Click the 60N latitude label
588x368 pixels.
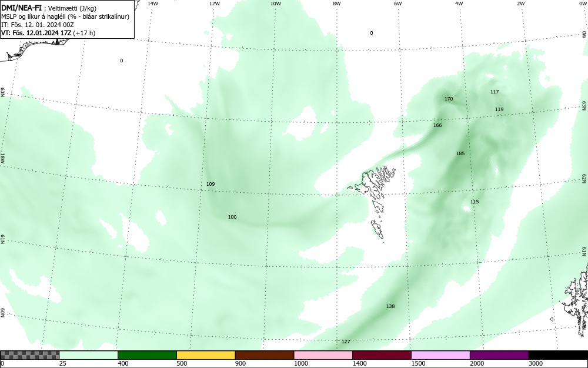click(x=2, y=313)
